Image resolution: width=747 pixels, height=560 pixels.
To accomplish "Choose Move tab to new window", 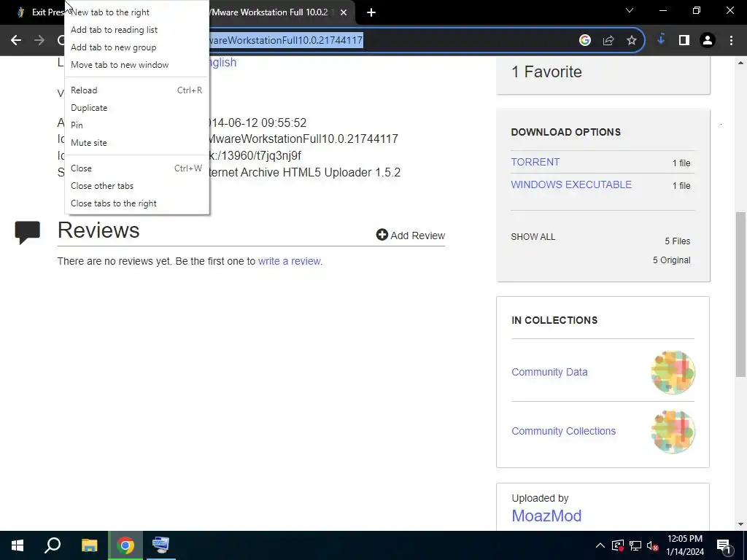I will (136, 65).
